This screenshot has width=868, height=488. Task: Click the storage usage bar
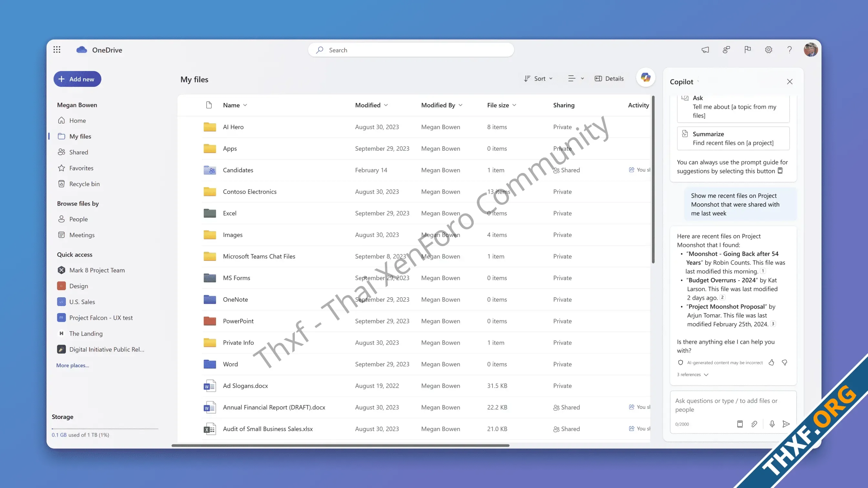click(105, 428)
